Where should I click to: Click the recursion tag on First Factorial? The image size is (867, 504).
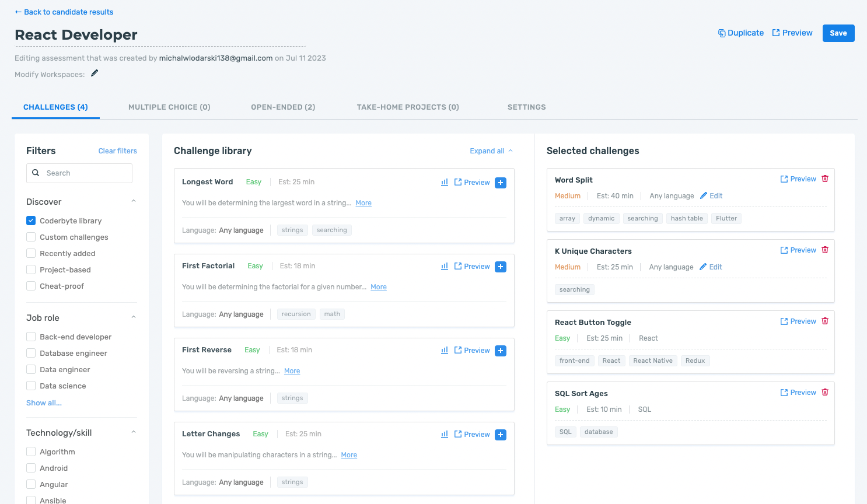(296, 314)
